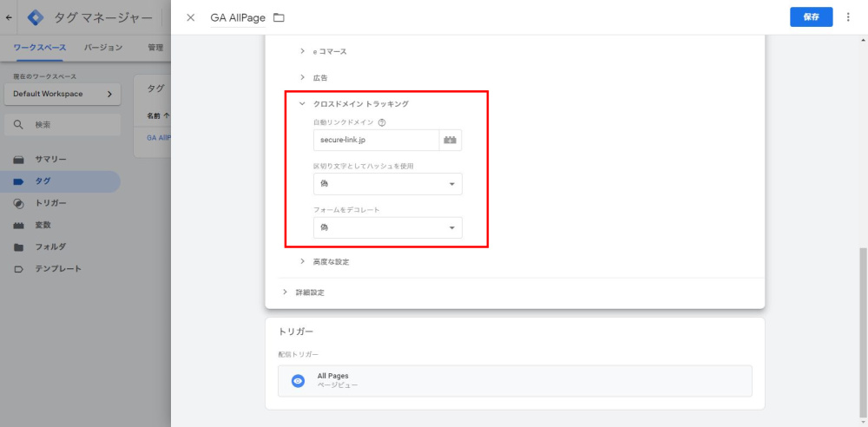This screenshot has height=427, width=868.
Task: Click the 保存 save button
Action: (x=811, y=17)
